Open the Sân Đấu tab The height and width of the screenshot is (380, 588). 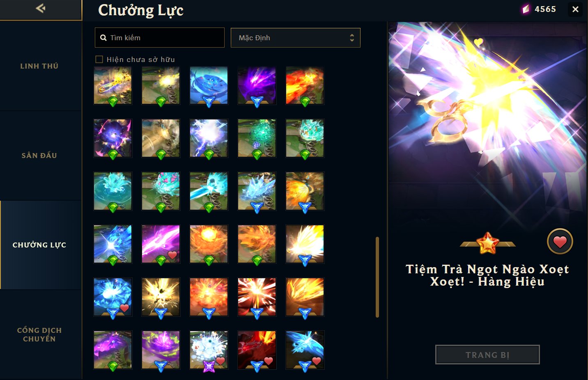(39, 156)
